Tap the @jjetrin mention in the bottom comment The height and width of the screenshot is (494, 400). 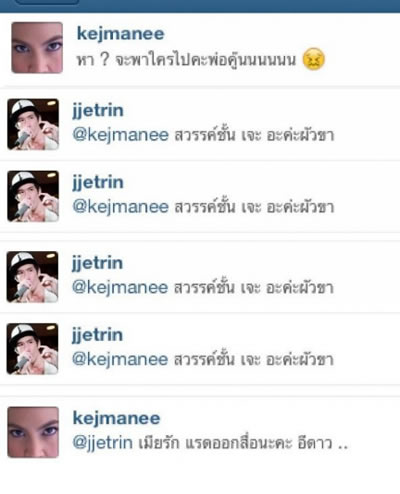[102, 443]
